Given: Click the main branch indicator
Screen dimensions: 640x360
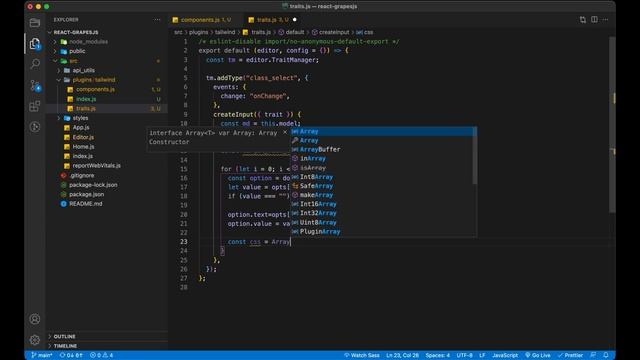Looking at the screenshot, I should tap(42, 355).
